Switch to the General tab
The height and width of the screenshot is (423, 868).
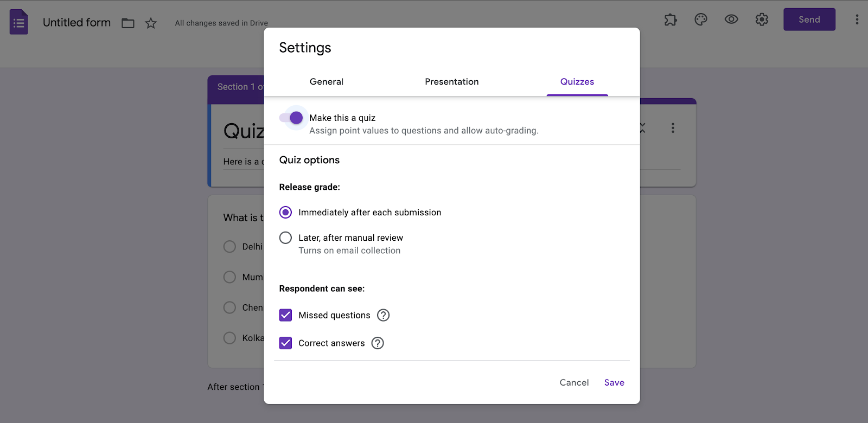coord(327,82)
